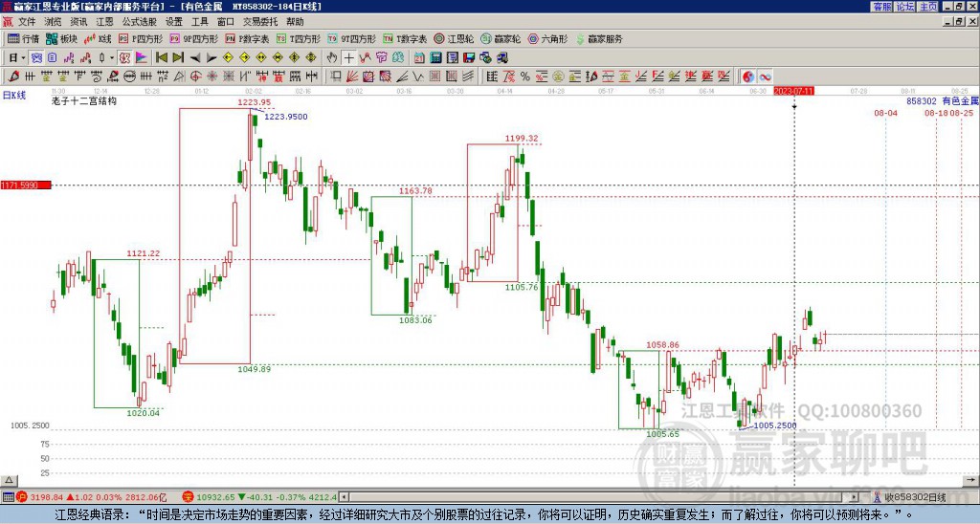Image resolution: width=980 pixels, height=524 pixels.
Task: Select the percent % retracement tool
Action: 525,76
